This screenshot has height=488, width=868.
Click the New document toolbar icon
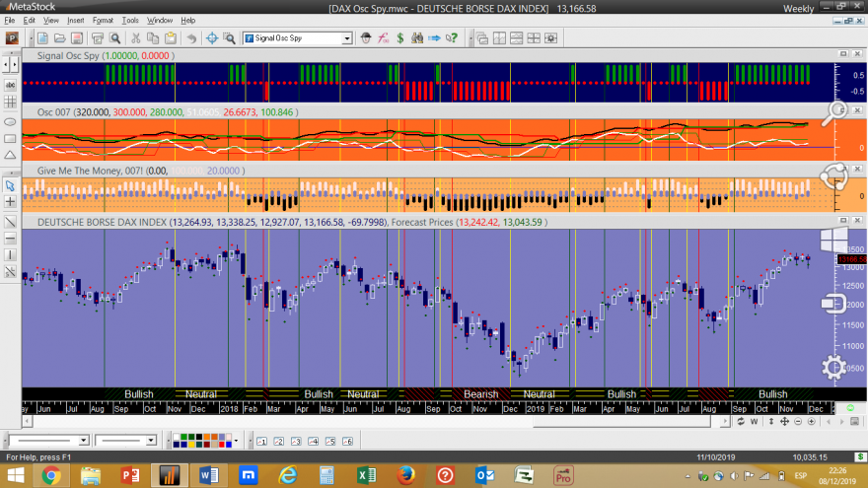coord(42,38)
